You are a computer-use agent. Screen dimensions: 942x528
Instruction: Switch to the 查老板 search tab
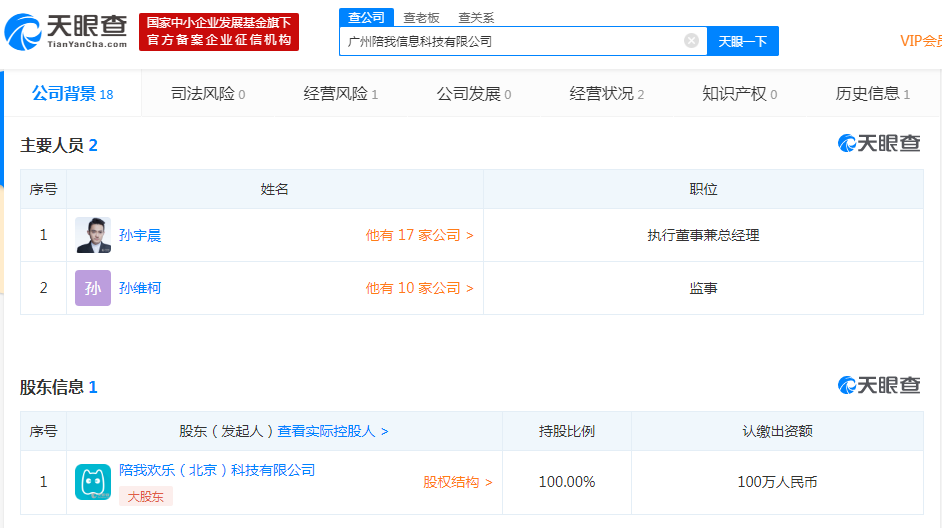[421, 18]
